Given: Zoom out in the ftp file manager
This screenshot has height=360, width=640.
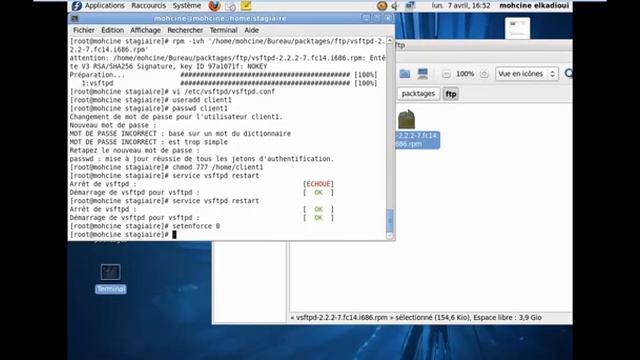Looking at the screenshot, I should click(x=446, y=74).
